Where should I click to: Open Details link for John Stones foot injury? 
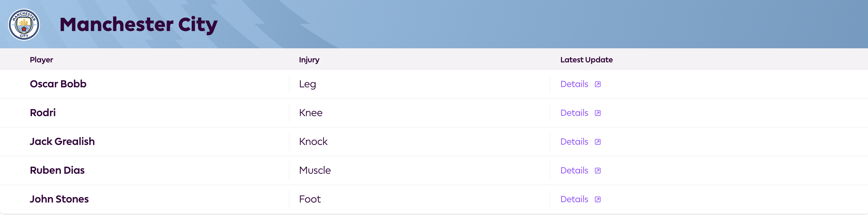click(574, 199)
